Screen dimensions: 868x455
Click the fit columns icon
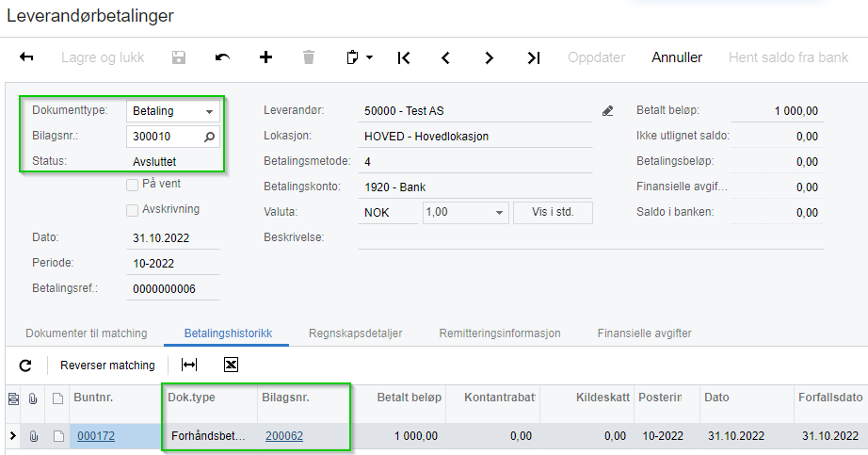click(189, 365)
